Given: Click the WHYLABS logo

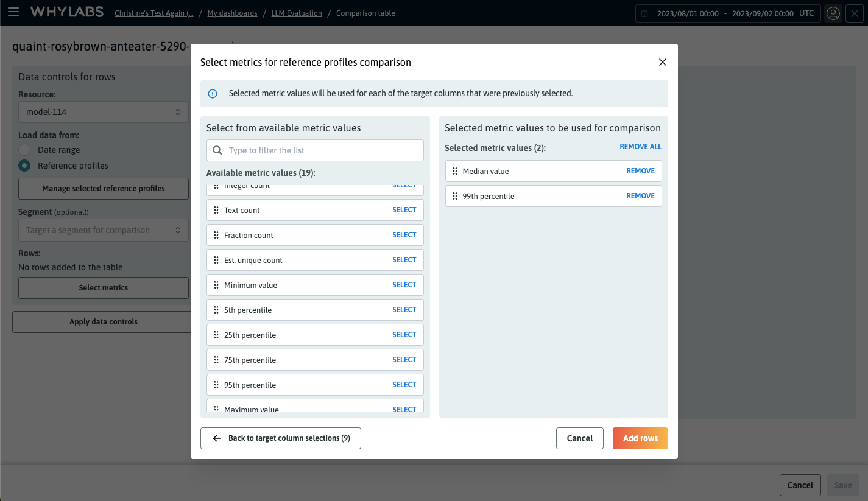Looking at the screenshot, I should coord(66,12).
